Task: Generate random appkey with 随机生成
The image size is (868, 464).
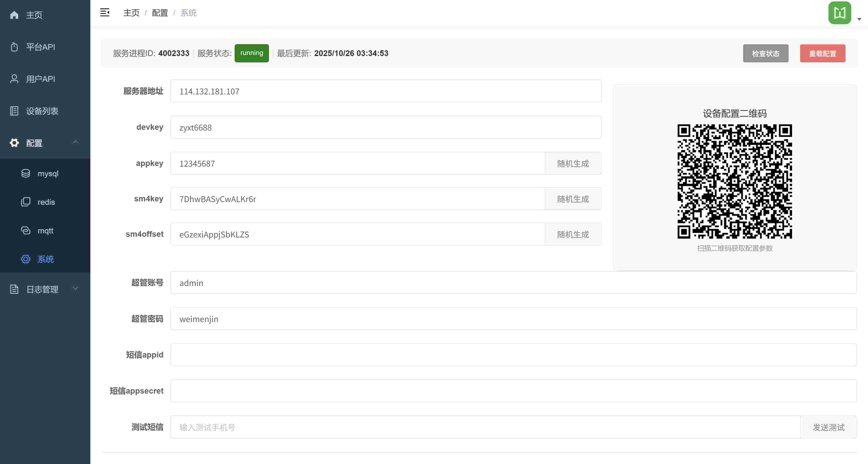Action: [572, 164]
